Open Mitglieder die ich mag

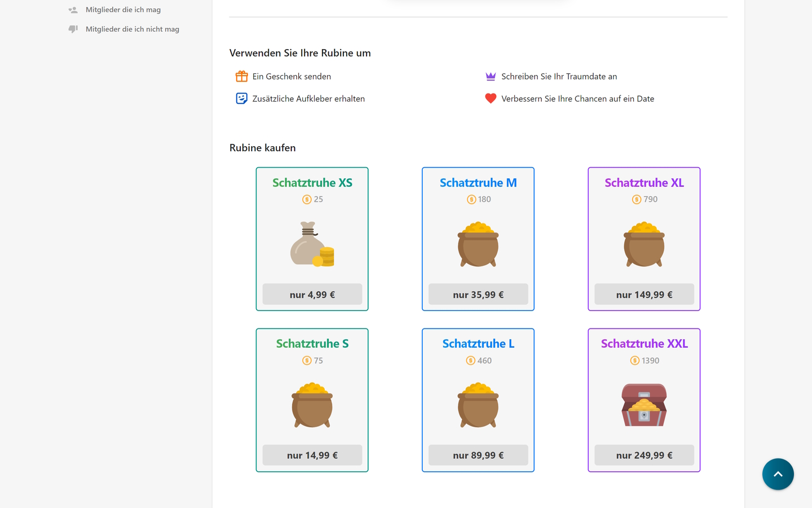click(x=123, y=10)
